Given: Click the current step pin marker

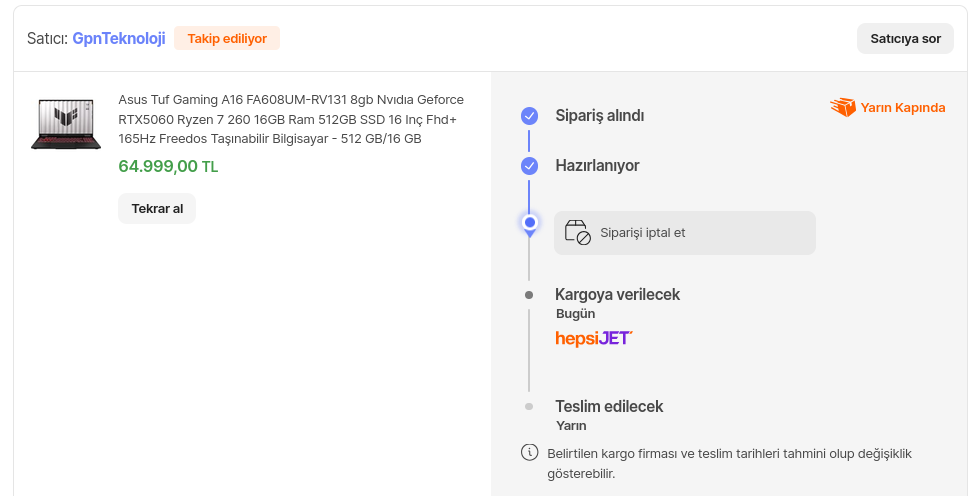Looking at the screenshot, I should coord(529,224).
